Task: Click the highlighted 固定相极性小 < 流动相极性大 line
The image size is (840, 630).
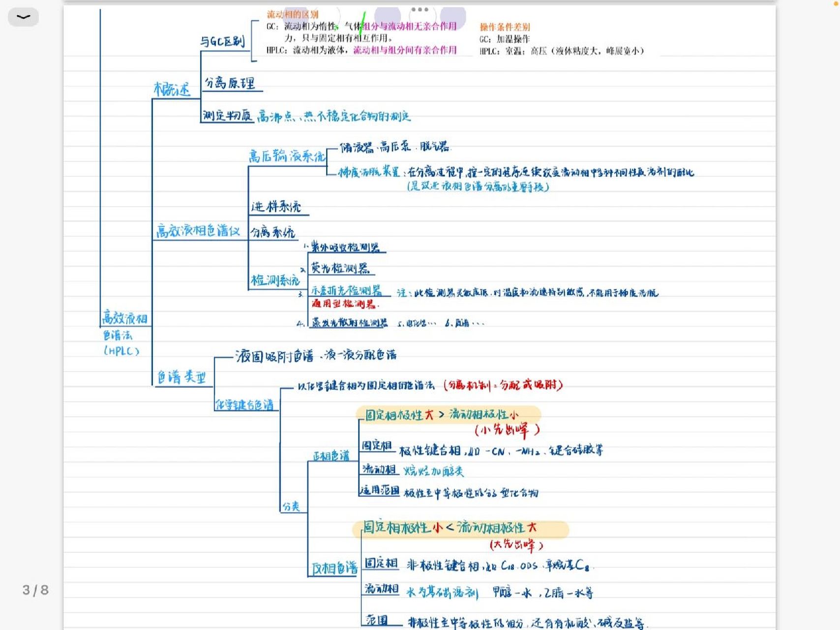Action: [x=450, y=528]
